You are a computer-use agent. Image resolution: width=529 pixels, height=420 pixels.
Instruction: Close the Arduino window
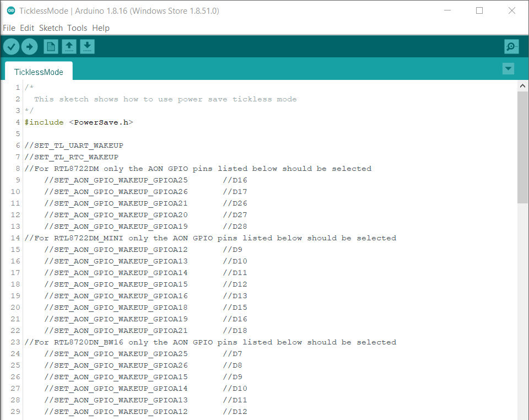[x=512, y=11]
